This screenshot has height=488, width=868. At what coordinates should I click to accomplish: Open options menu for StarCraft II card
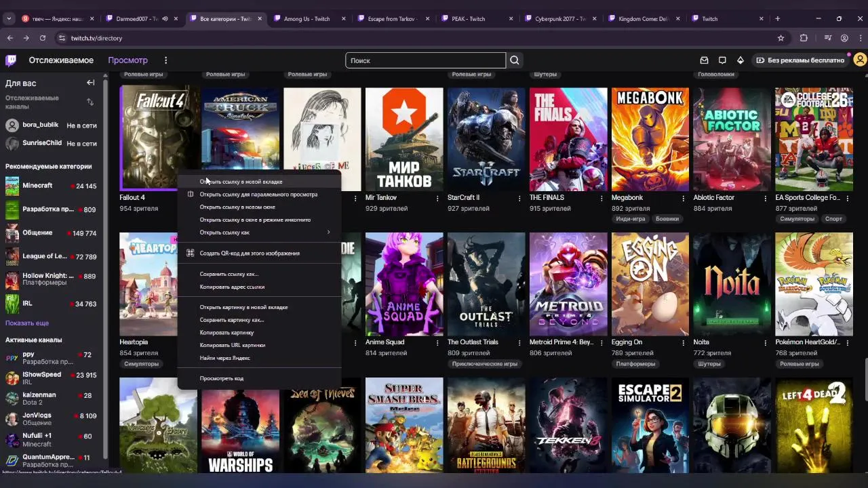click(x=520, y=198)
